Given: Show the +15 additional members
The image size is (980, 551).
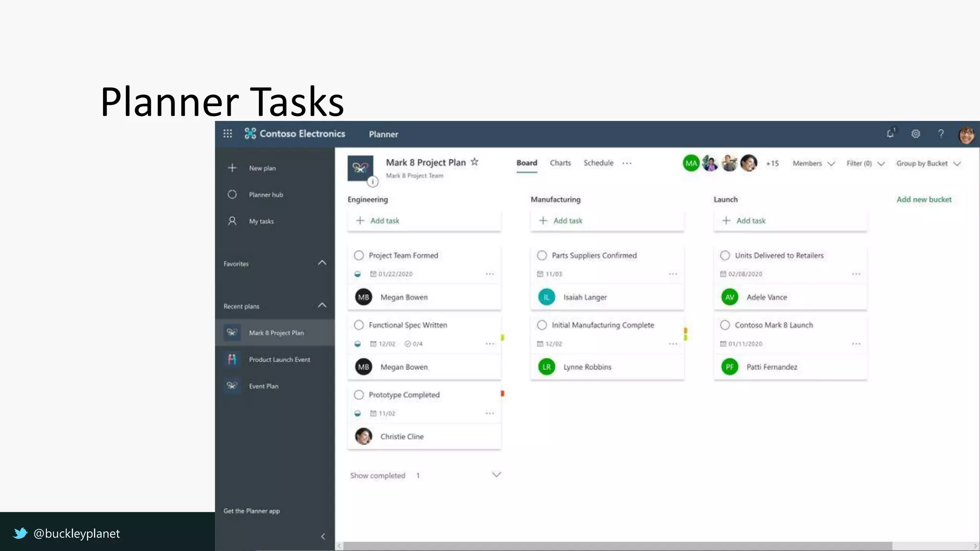Looking at the screenshot, I should [x=772, y=164].
